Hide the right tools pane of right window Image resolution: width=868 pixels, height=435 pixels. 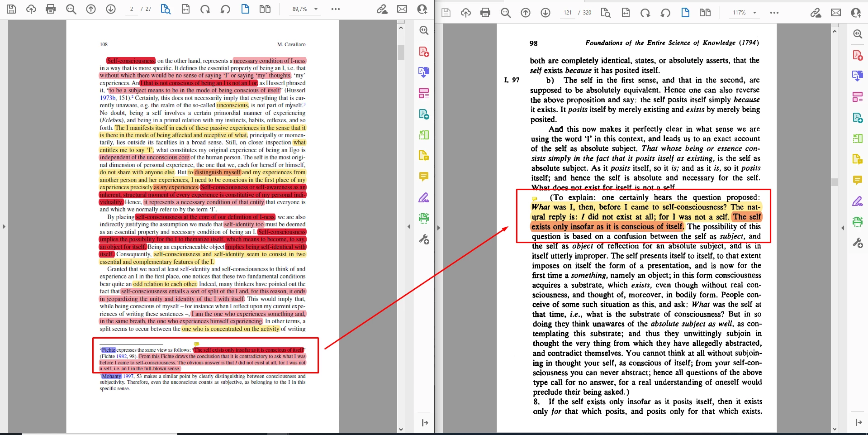pos(843,228)
